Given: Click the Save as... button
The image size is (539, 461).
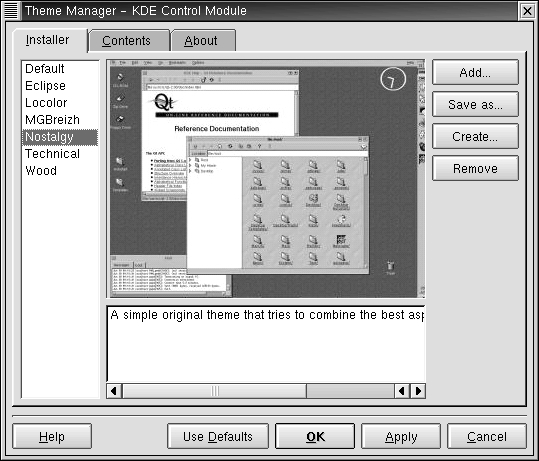Looking at the screenshot, I should [x=475, y=104].
